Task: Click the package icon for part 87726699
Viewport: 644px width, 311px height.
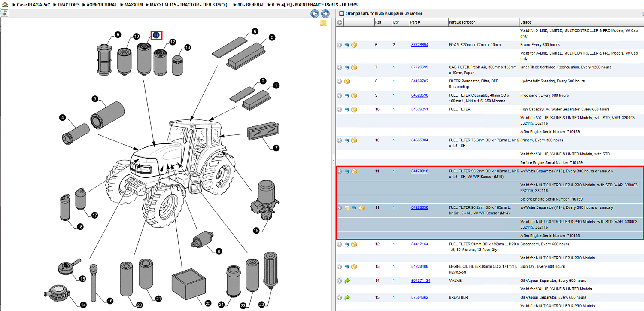Action: (354, 67)
